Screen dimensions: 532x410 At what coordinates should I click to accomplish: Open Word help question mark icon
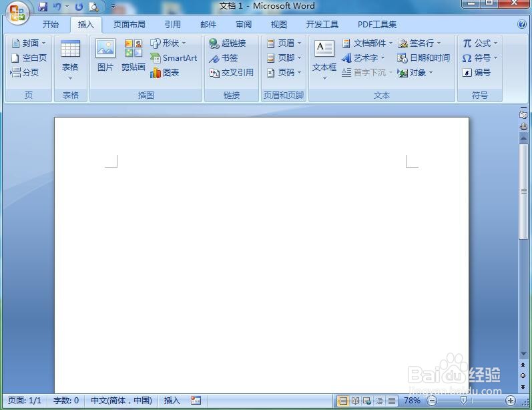click(522, 24)
